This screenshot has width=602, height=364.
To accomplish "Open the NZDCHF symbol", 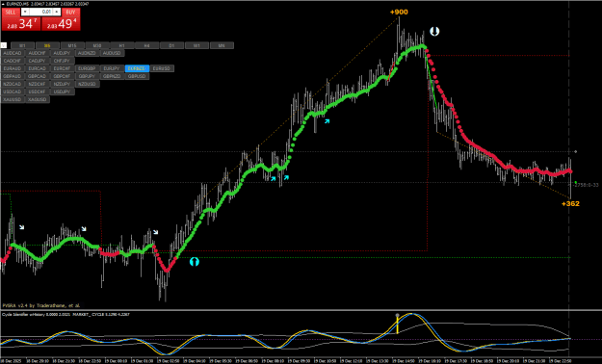I will (x=38, y=84).
